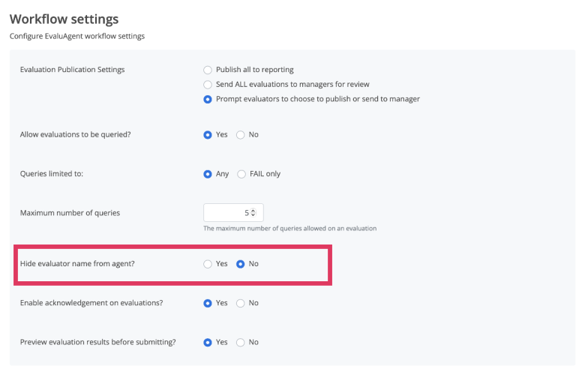Set 'Allow evaluations to be queried?' to Yes
Viewport: 588px width, 375px height.
pos(208,135)
